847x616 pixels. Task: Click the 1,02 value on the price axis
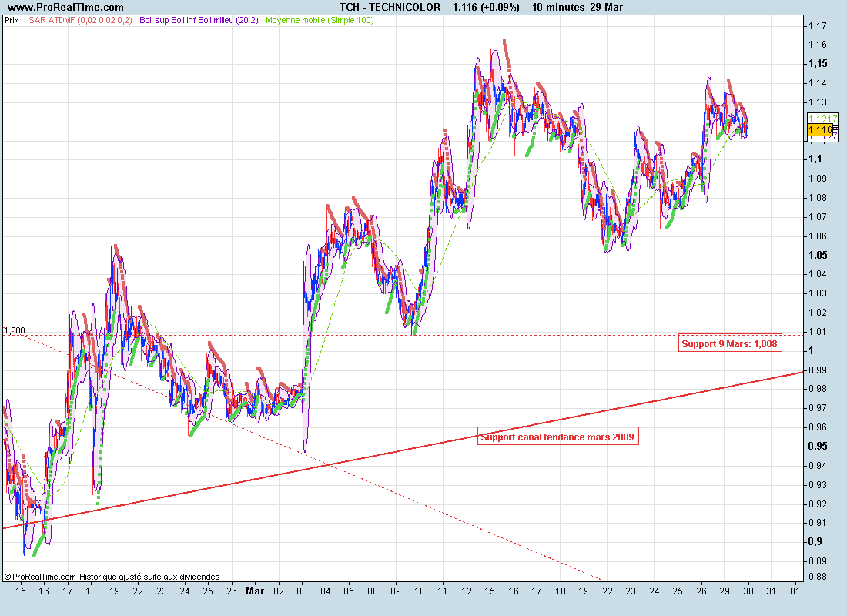(x=817, y=313)
